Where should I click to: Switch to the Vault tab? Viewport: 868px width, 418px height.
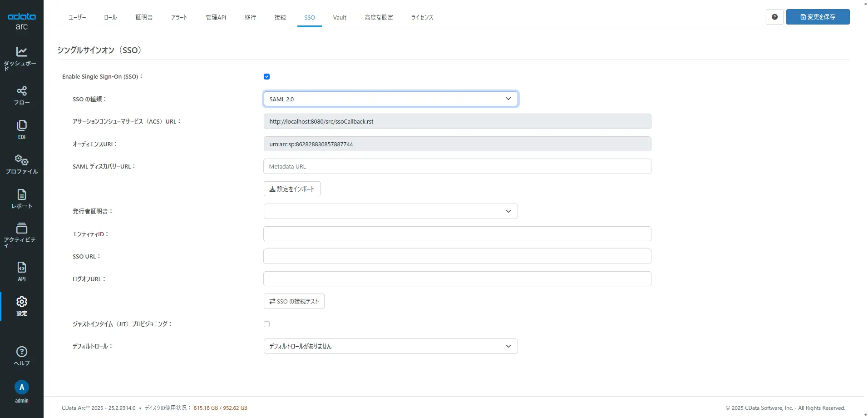[x=340, y=17]
